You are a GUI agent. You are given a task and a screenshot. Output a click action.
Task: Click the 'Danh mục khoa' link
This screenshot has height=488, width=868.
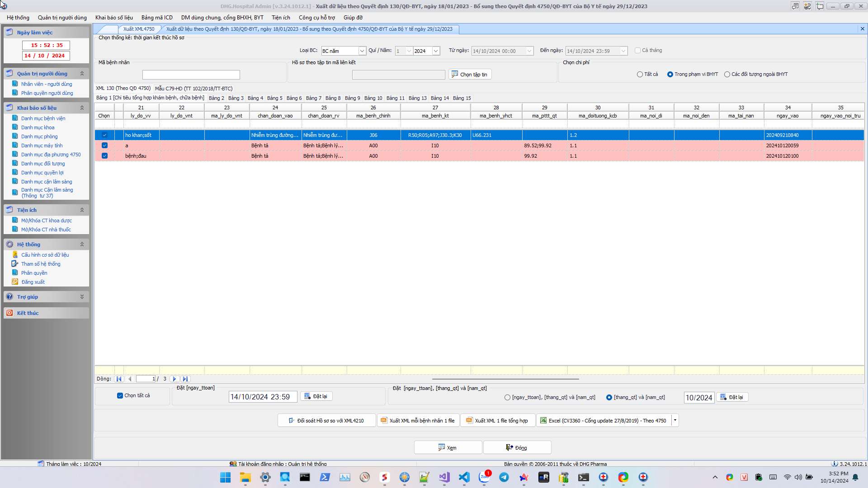pyautogui.click(x=38, y=127)
